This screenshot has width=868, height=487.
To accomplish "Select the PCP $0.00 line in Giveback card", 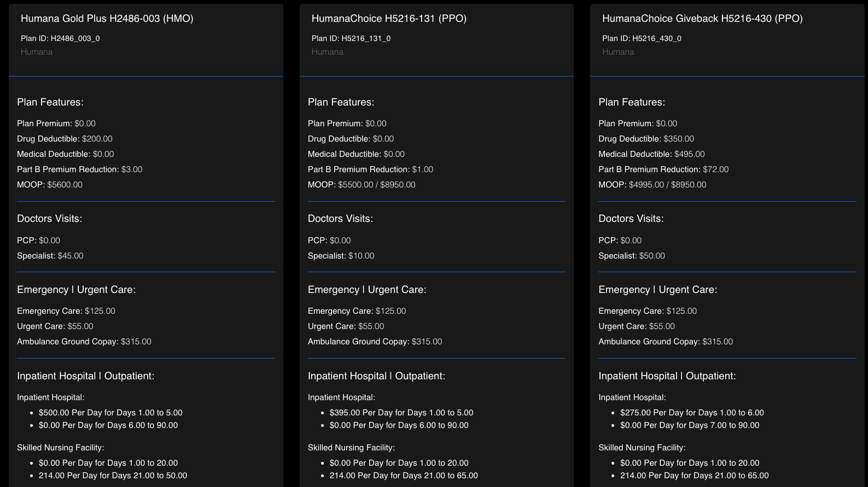I will click(x=620, y=240).
